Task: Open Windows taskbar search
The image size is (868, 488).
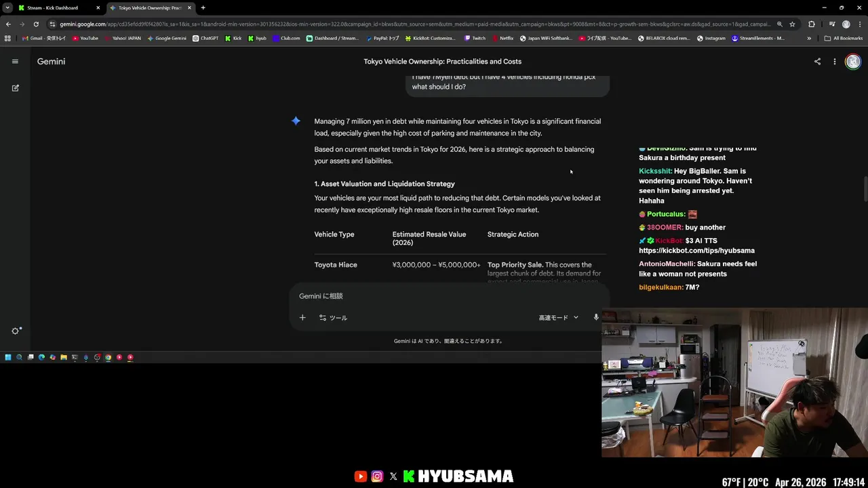Action: pos(19,357)
